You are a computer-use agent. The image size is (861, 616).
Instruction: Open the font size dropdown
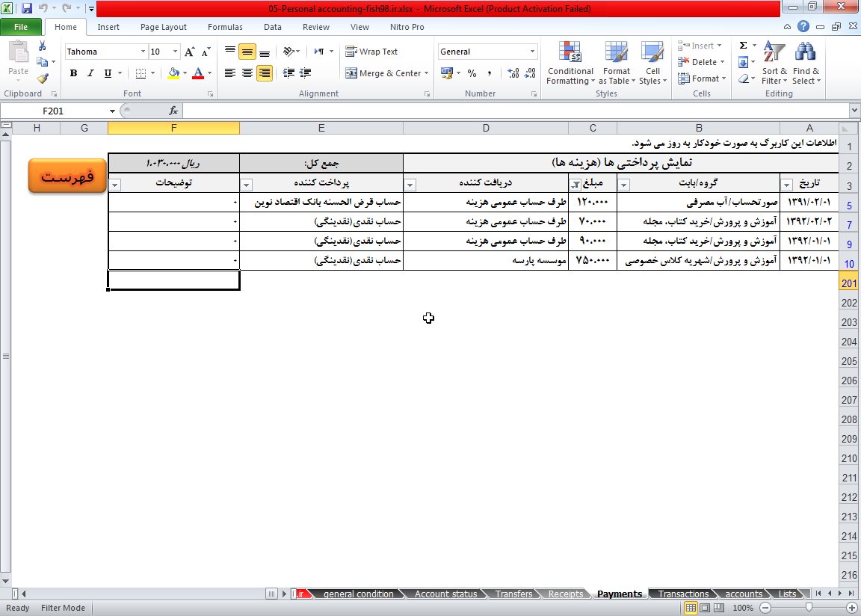point(175,52)
